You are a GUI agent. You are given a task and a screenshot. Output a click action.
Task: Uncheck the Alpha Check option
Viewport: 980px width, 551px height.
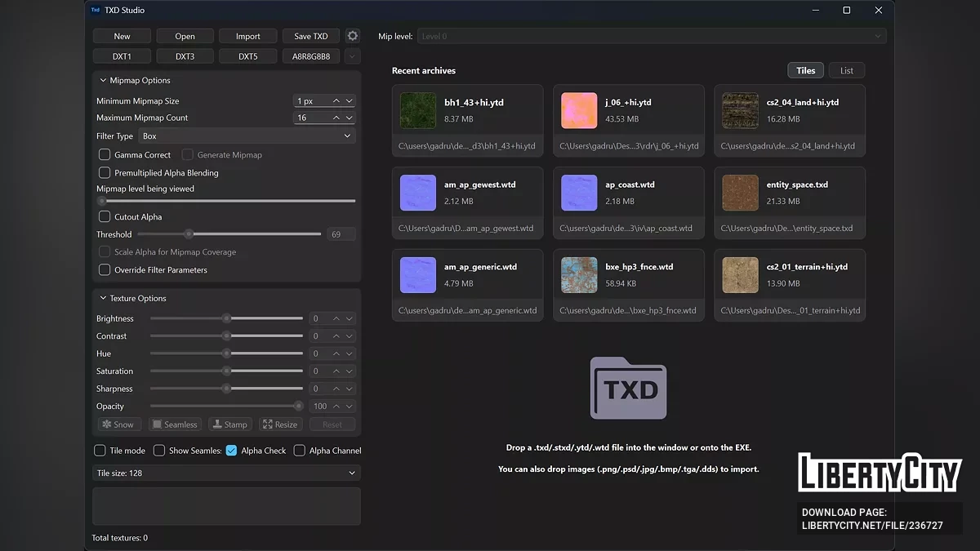[x=232, y=451]
